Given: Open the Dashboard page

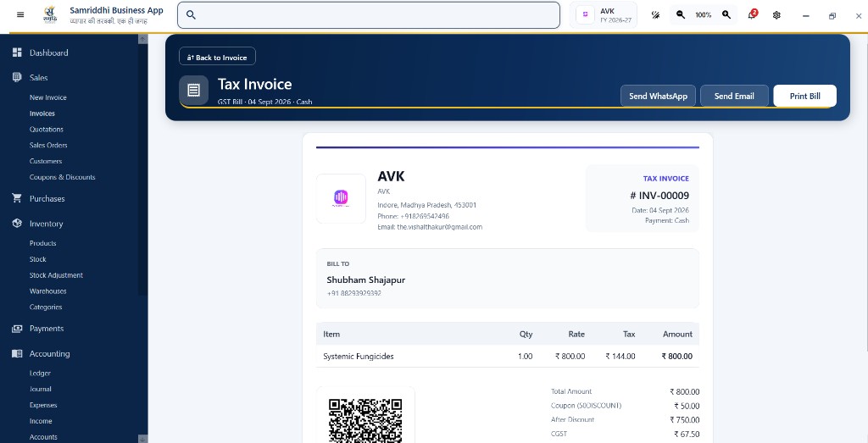Looking at the screenshot, I should coord(48,53).
